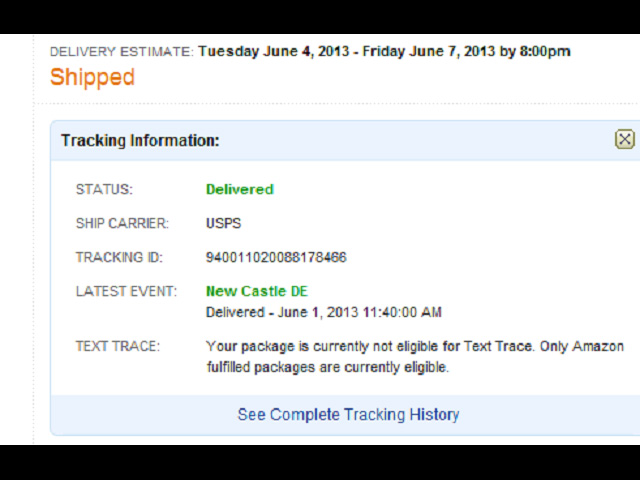Click the USPS ship carrier name
Screen dimensions: 640x480
223,223
